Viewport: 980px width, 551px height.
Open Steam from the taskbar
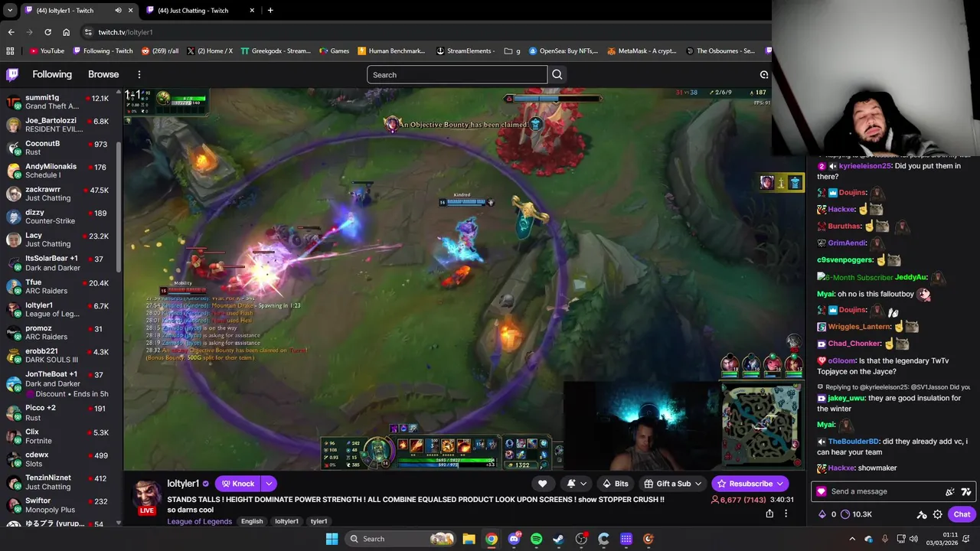pos(558,539)
